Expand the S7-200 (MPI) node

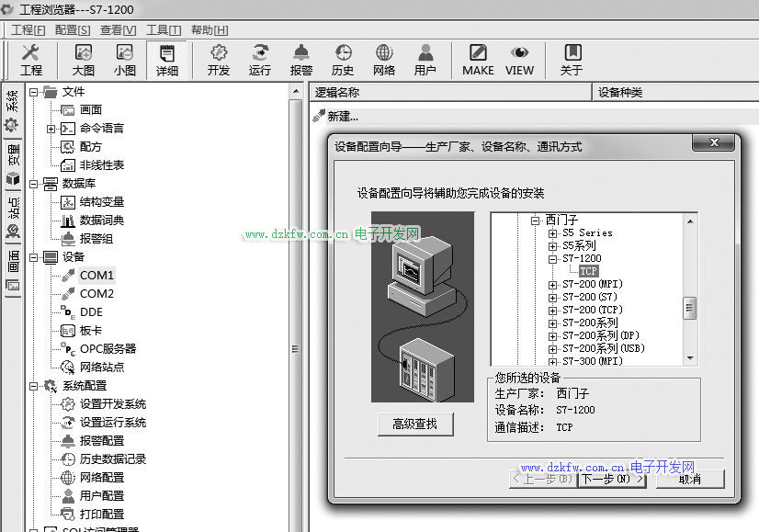[x=552, y=285]
